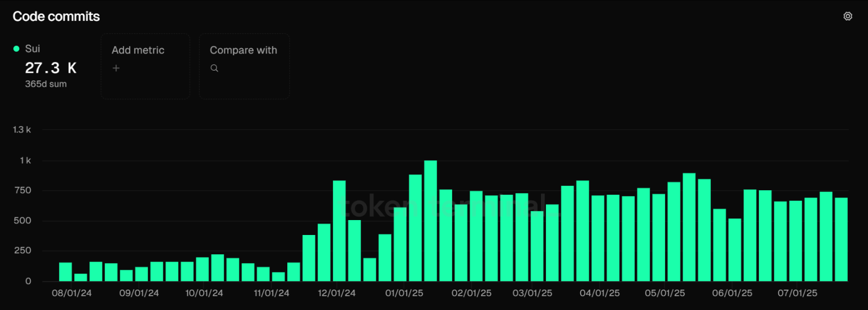The width and height of the screenshot is (868, 310).
Task: Open the Compare with selector
Action: pos(244,66)
